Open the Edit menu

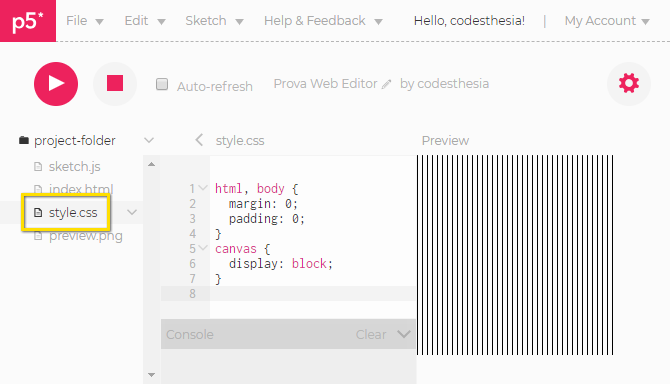[x=144, y=21]
